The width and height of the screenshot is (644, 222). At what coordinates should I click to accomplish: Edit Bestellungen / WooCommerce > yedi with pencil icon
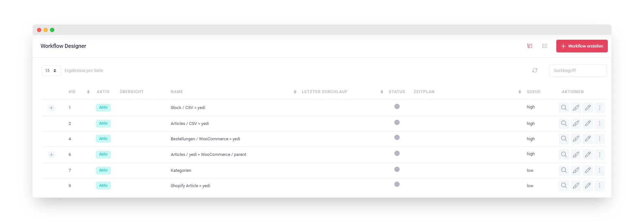click(588, 139)
